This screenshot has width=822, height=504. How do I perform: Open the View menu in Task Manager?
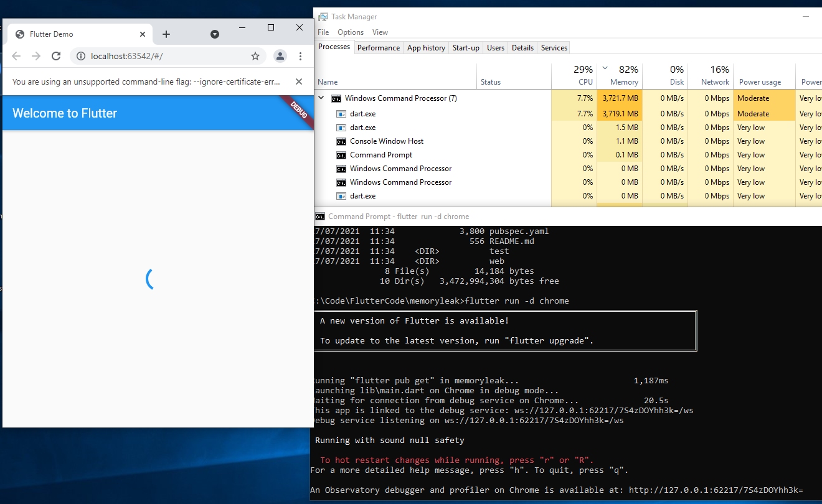(x=380, y=32)
